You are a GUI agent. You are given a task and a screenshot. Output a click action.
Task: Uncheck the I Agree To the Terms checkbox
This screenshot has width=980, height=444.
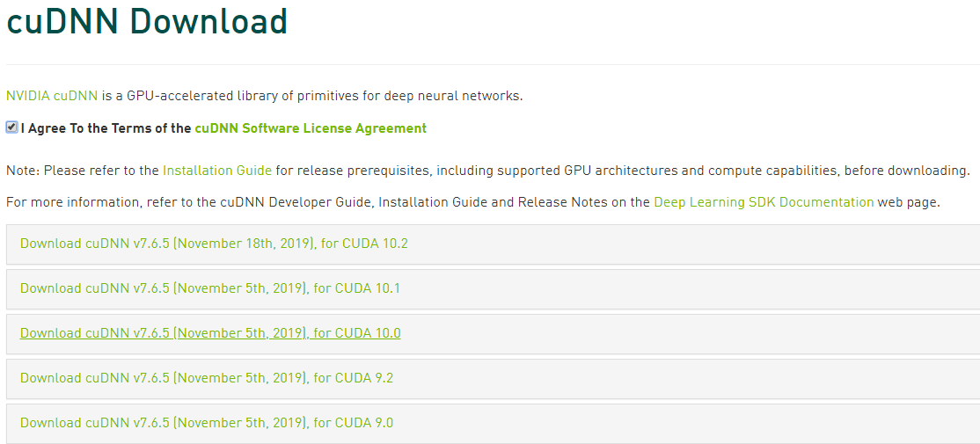[x=11, y=128]
